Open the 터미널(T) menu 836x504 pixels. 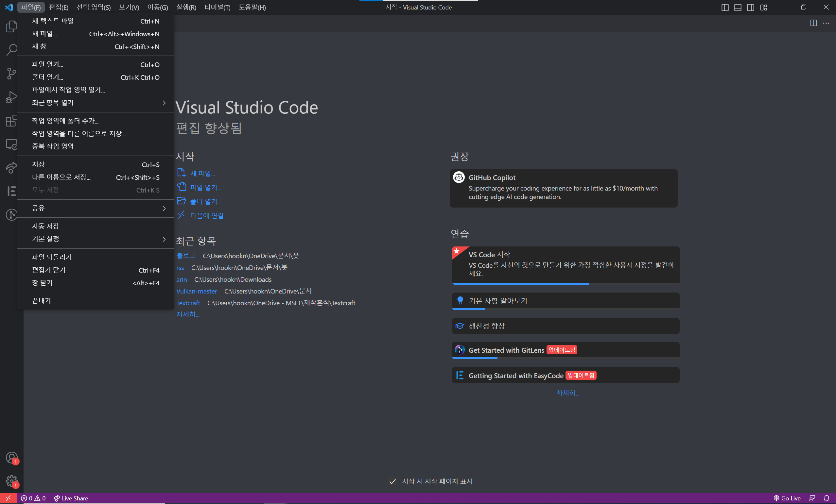coord(217,8)
